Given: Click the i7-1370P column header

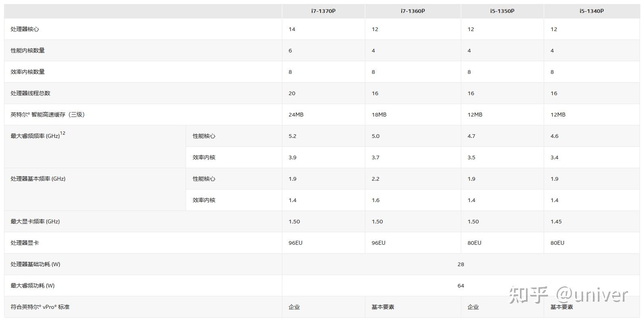Looking at the screenshot, I should tap(323, 11).
